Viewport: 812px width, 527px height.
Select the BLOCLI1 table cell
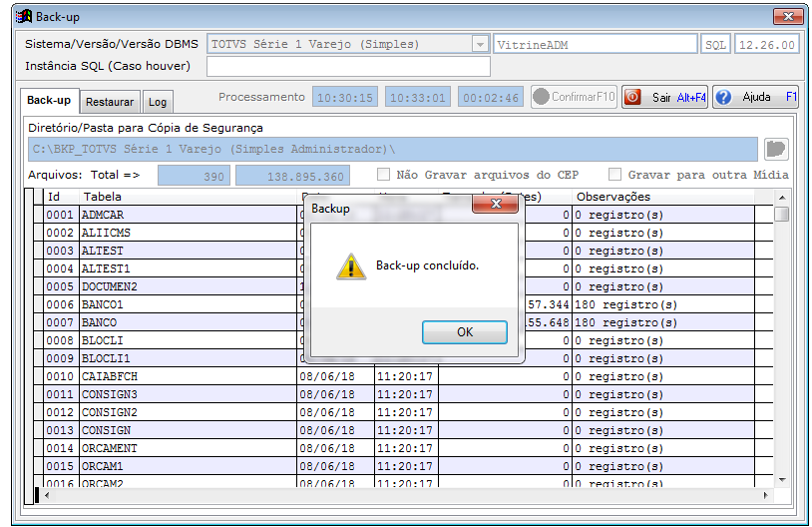[188, 358]
